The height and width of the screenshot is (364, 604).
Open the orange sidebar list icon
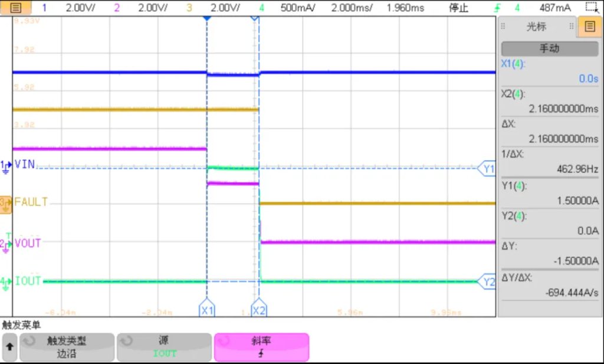590,27
